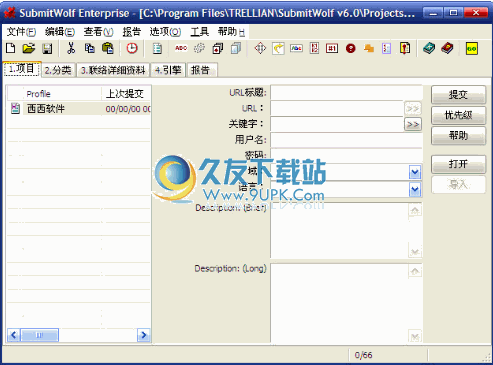Open the 文件(F) menu
This screenshot has width=493, height=365.
pyautogui.click(x=21, y=32)
